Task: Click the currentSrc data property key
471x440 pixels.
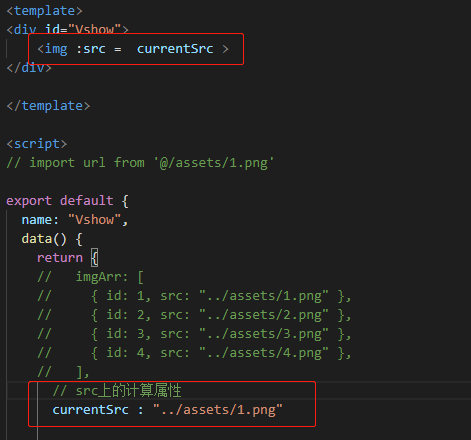Action: click(x=90, y=410)
